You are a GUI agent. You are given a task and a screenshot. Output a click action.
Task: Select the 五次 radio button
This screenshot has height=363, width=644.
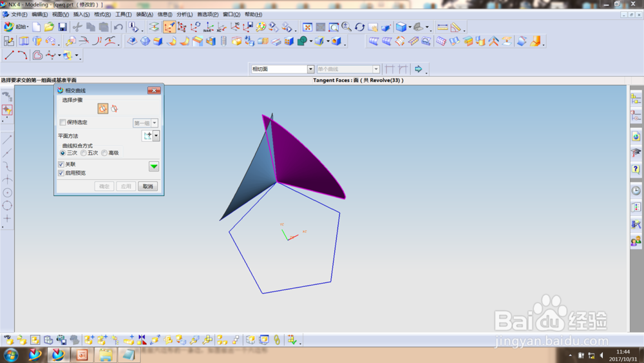click(x=83, y=153)
